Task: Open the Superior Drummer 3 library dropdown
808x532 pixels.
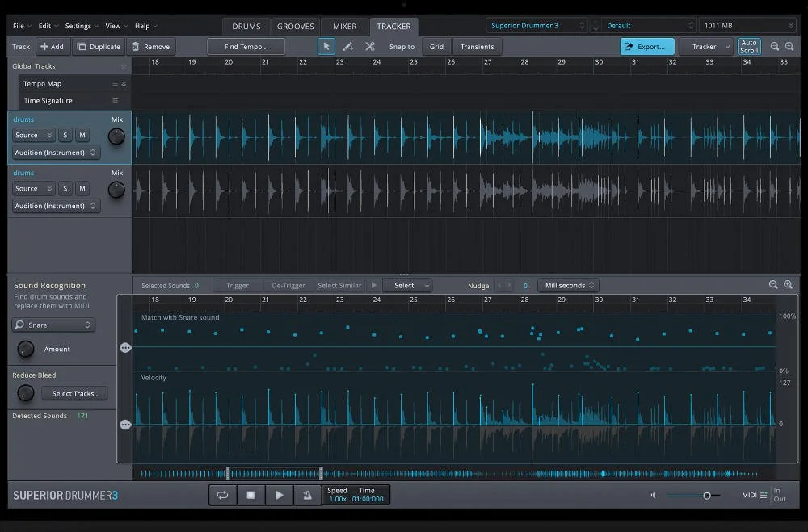Action: tap(537, 25)
